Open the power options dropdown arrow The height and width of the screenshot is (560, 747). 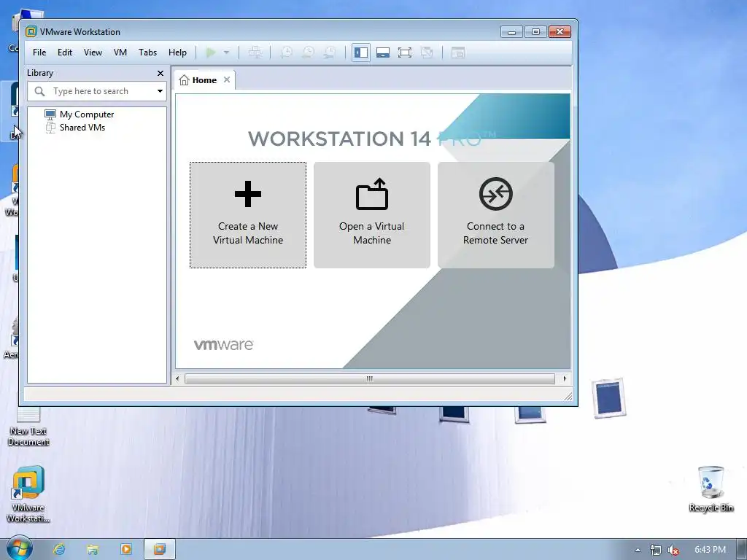tap(227, 52)
